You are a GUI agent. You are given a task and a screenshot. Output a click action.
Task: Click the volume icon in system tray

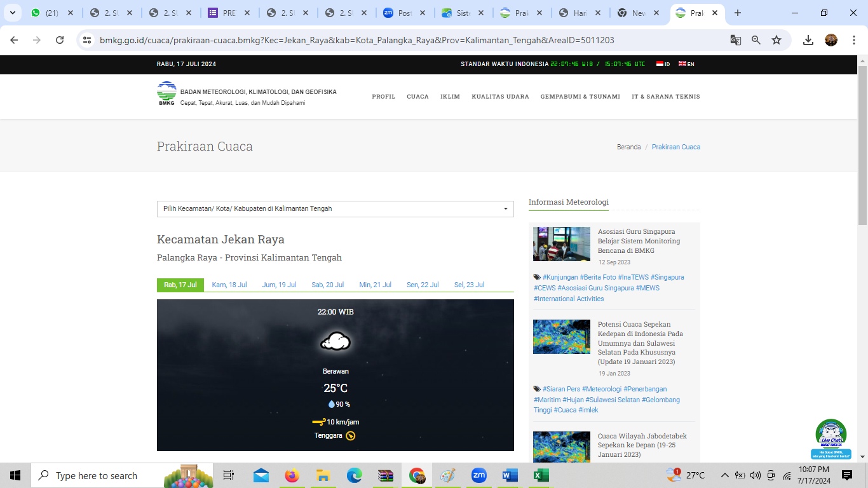(755, 475)
